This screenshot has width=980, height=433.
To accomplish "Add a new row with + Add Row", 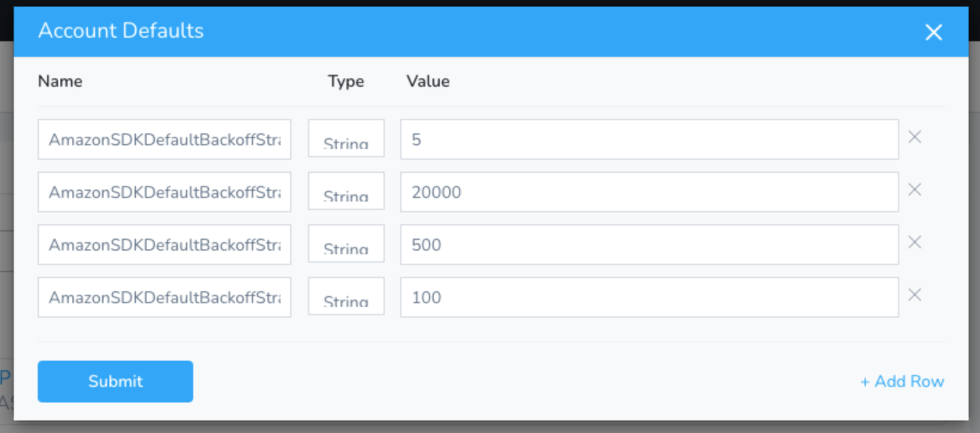I will click(x=902, y=382).
